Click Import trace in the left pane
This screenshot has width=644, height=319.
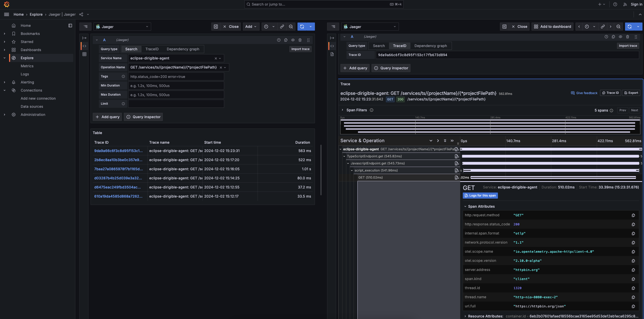300,49
